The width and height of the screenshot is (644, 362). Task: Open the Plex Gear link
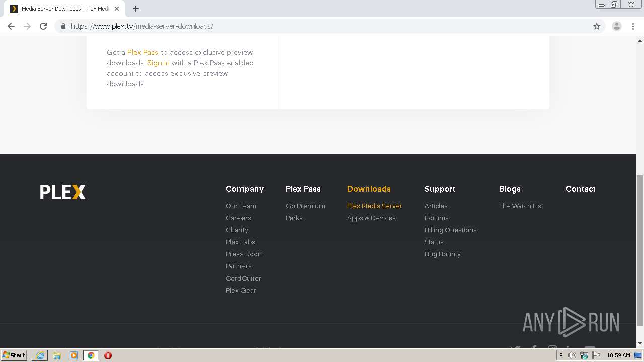(241, 290)
